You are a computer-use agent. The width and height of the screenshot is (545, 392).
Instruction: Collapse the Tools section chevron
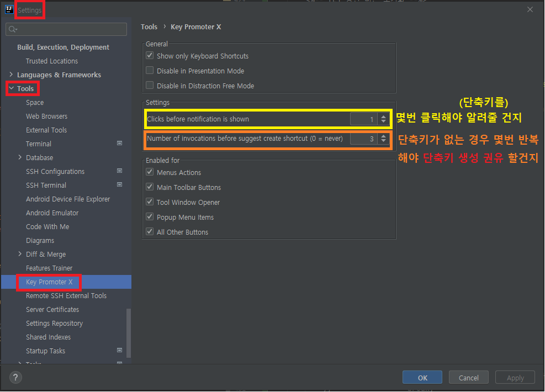[11, 88]
